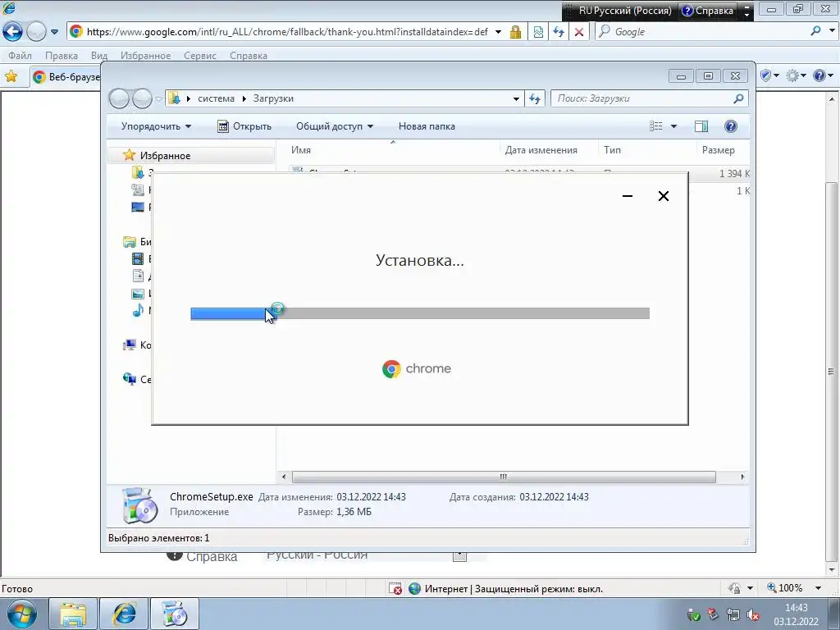Viewport: 840px width, 630px height.
Task: Select the Веб-браузер tab in IE
Action: click(x=66, y=76)
